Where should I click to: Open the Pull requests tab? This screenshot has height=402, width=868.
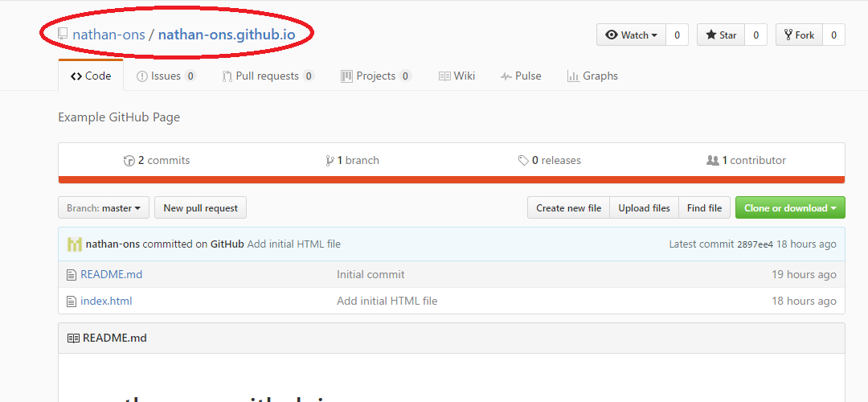coord(268,76)
